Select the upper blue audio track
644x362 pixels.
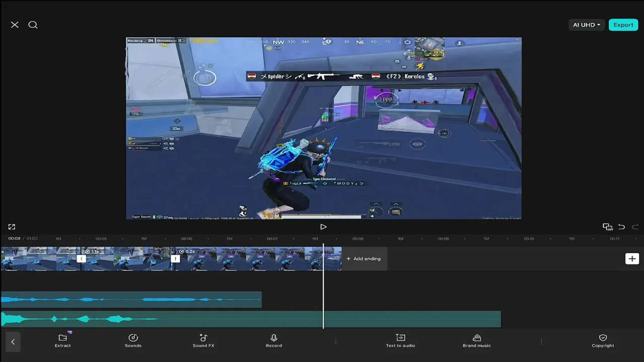(x=131, y=300)
